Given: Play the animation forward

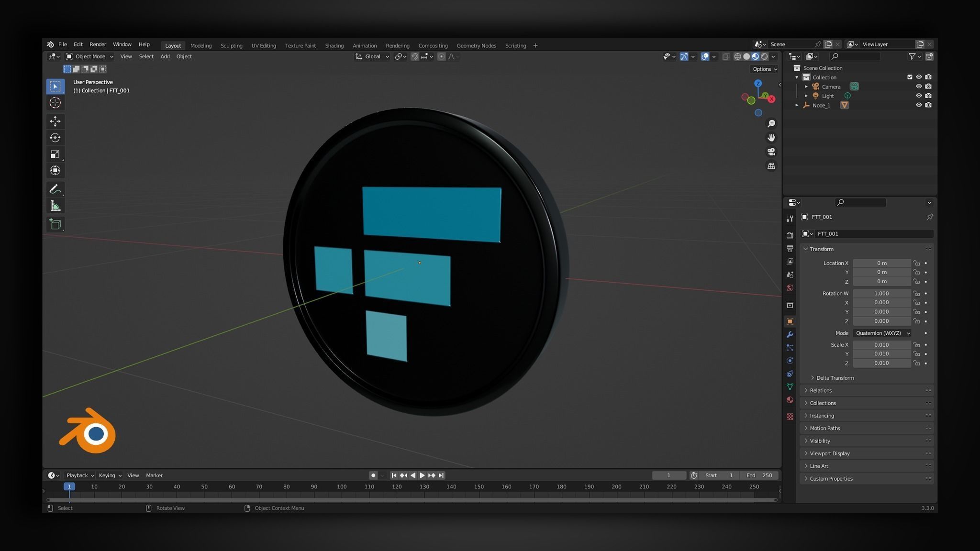Looking at the screenshot, I should pyautogui.click(x=422, y=475).
